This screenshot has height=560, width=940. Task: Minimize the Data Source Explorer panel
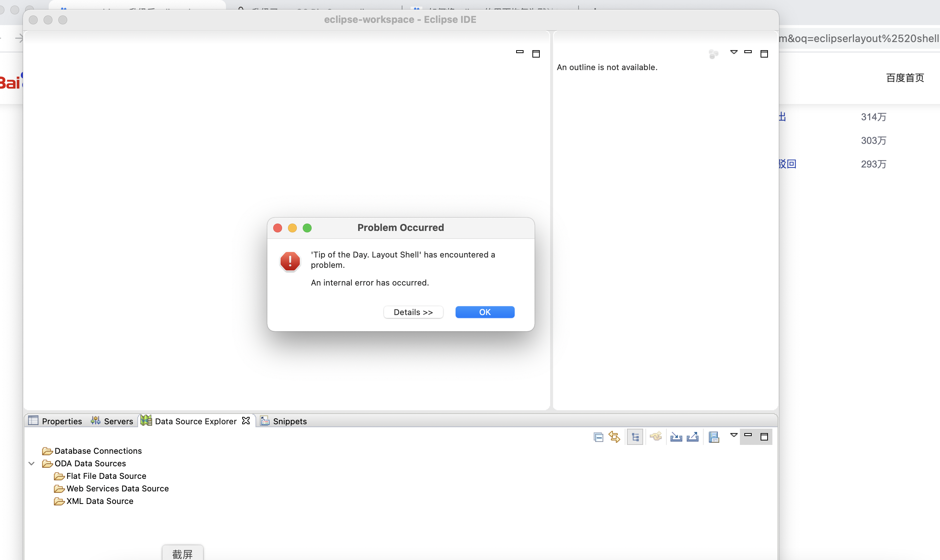coord(748,435)
